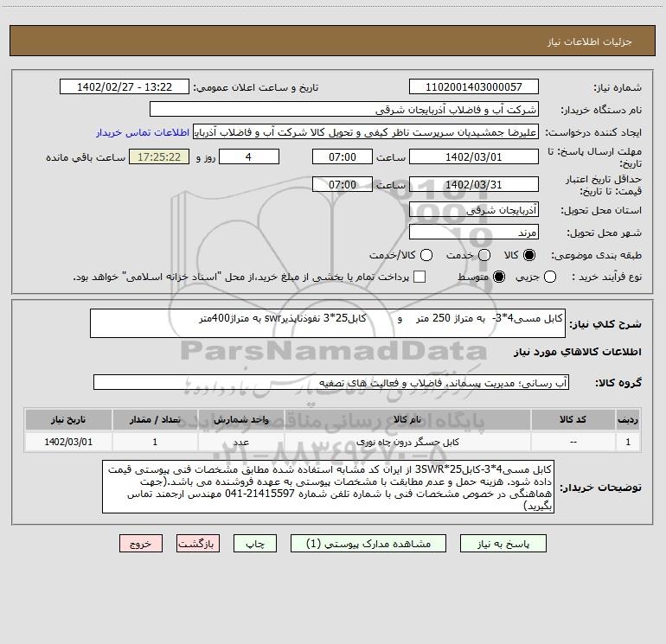Select the کالا radio button

coord(529,255)
